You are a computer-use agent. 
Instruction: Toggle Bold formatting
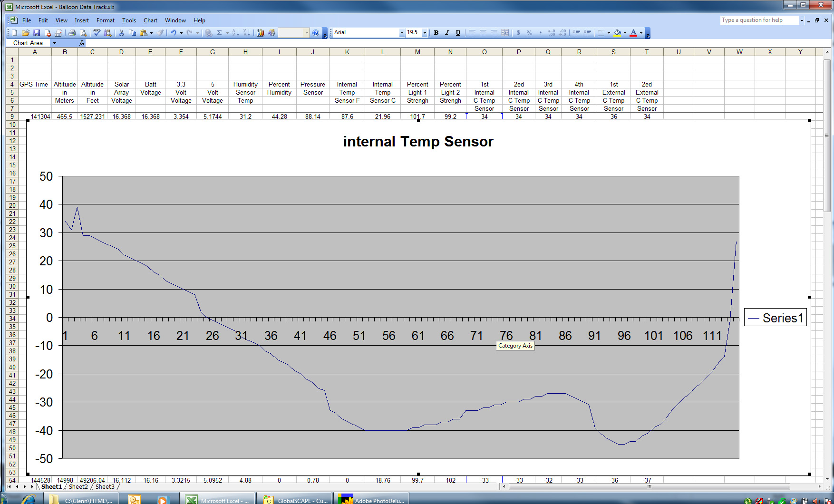(436, 33)
